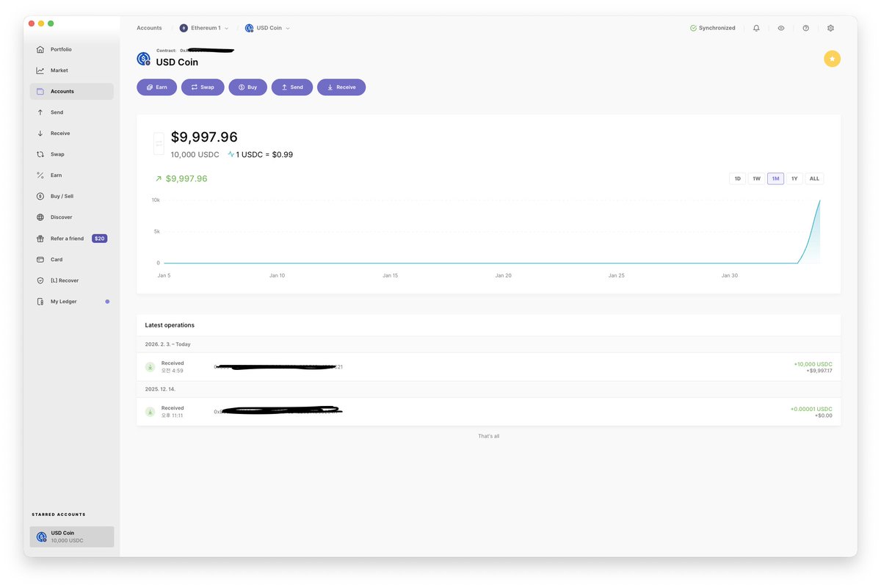The width and height of the screenshot is (881, 588).
Task: Click the USD Coin icon in starred accounts
Action: pos(42,537)
